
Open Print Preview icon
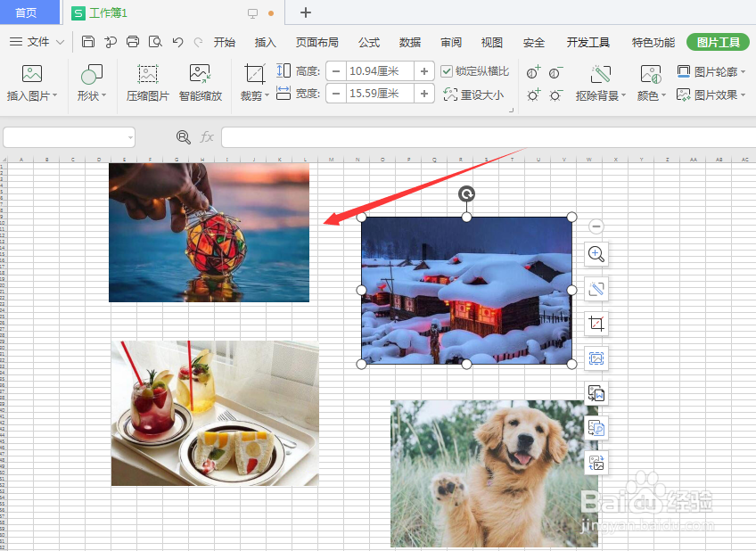[155, 42]
